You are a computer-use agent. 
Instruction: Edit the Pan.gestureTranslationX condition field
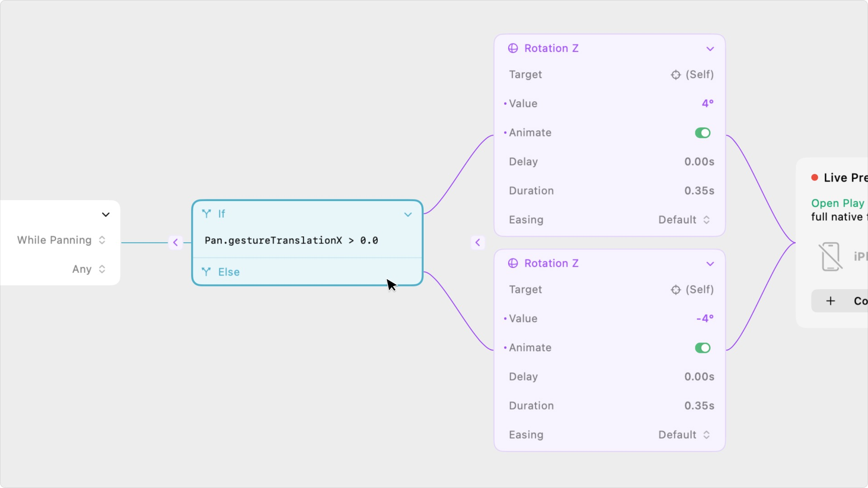(x=291, y=241)
